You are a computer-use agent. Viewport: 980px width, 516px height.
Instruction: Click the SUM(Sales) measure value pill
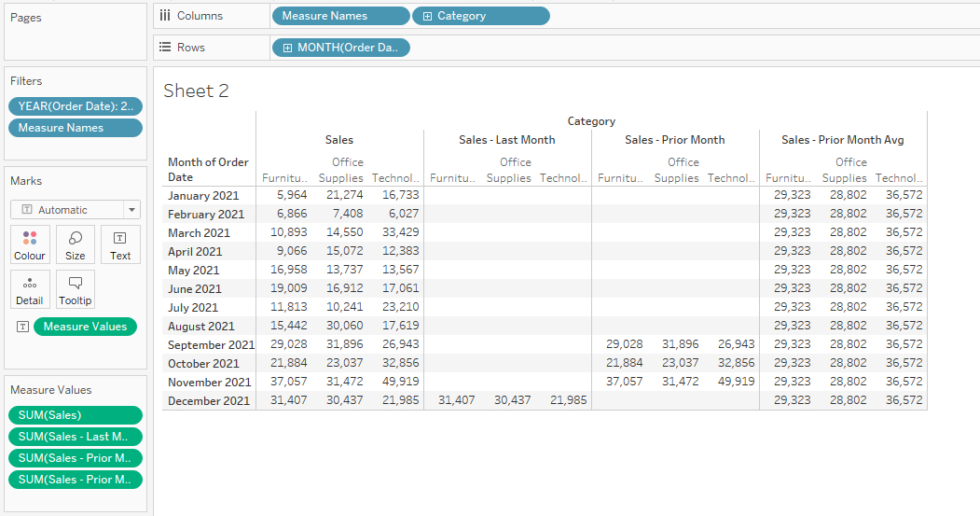click(76, 415)
